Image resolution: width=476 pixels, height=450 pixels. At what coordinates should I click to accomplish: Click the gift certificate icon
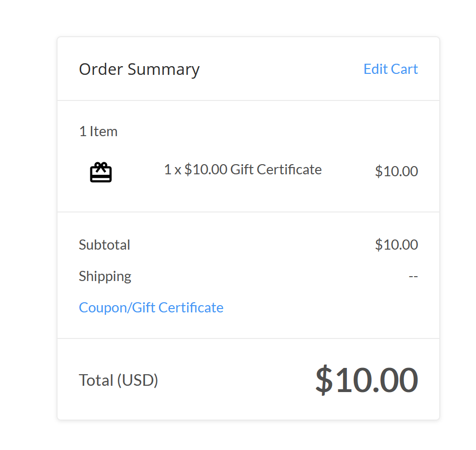101,172
